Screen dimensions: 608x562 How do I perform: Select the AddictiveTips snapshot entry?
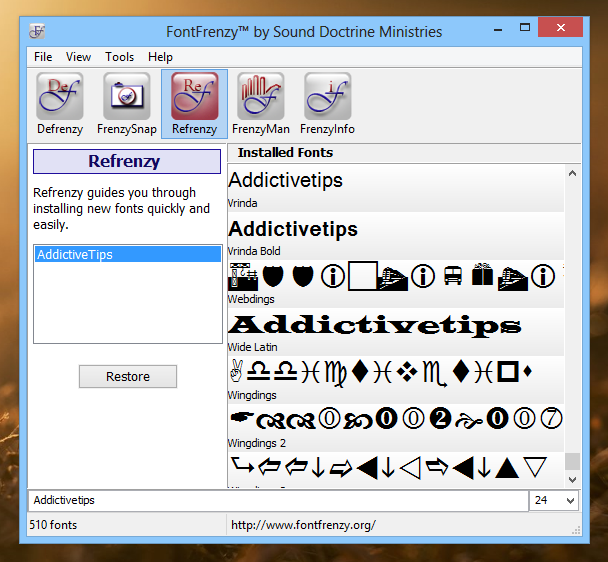tap(128, 254)
